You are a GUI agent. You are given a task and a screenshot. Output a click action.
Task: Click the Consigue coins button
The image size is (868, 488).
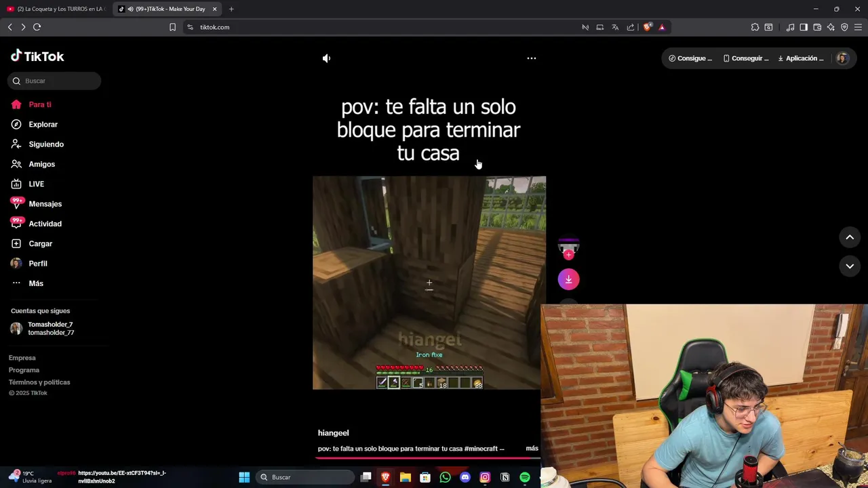tap(690, 58)
